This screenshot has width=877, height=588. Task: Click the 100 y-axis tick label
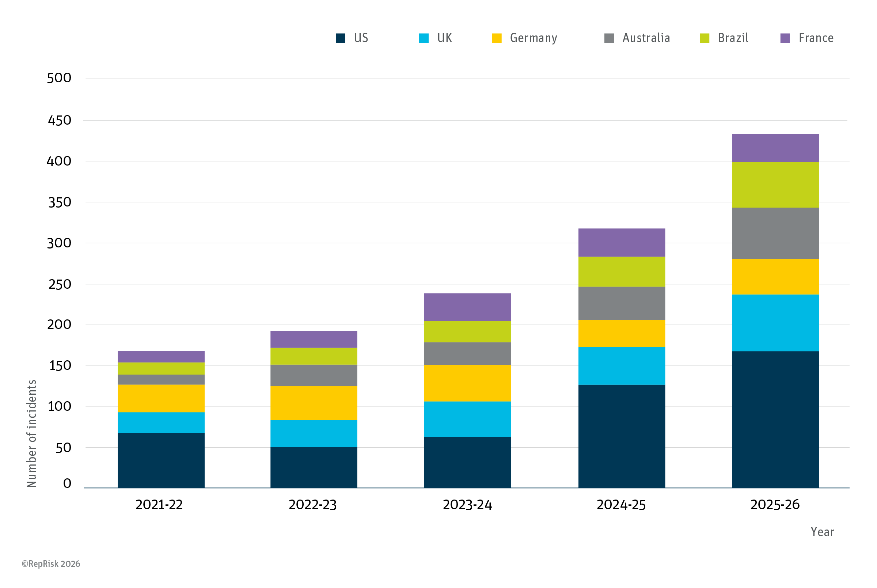60,406
